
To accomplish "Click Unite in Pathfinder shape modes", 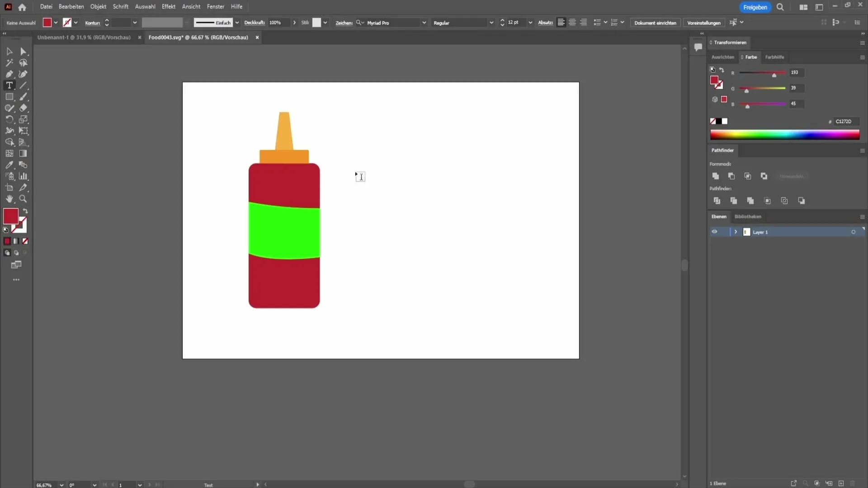I will click(716, 176).
